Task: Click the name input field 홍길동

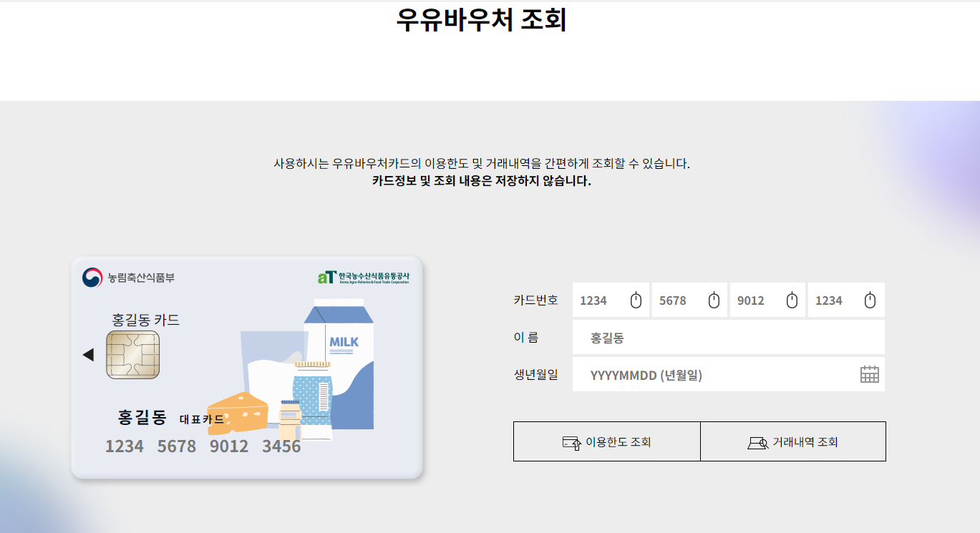Action: click(729, 337)
